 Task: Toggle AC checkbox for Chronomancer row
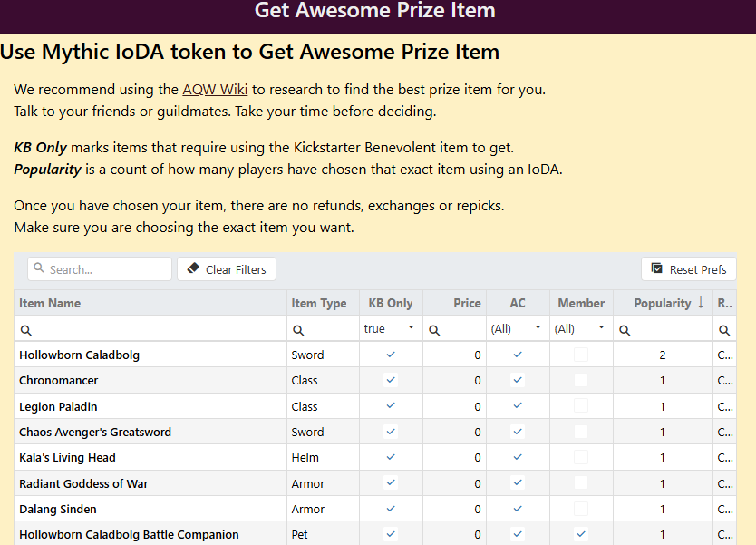click(518, 380)
